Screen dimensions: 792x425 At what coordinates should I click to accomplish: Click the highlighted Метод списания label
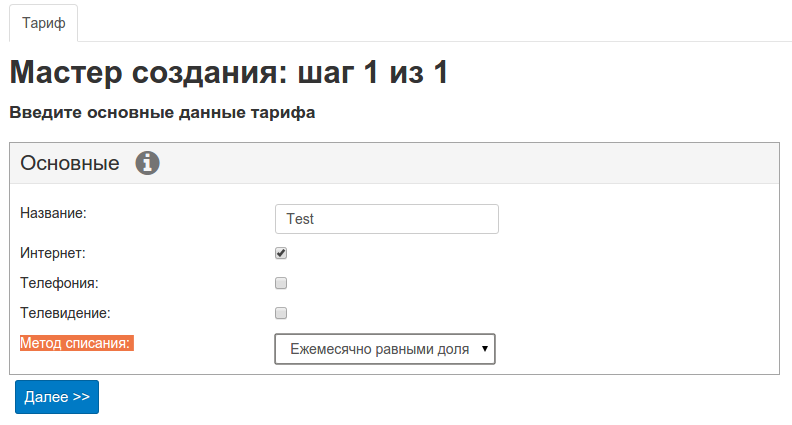tap(77, 343)
